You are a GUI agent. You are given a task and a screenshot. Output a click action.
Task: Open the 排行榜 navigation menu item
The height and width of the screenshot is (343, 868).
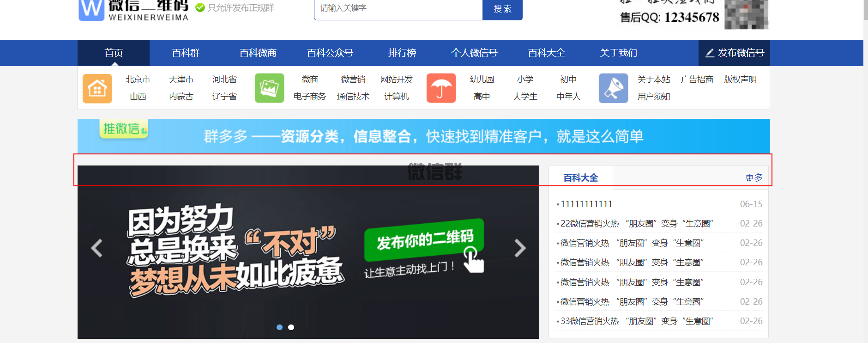(402, 53)
